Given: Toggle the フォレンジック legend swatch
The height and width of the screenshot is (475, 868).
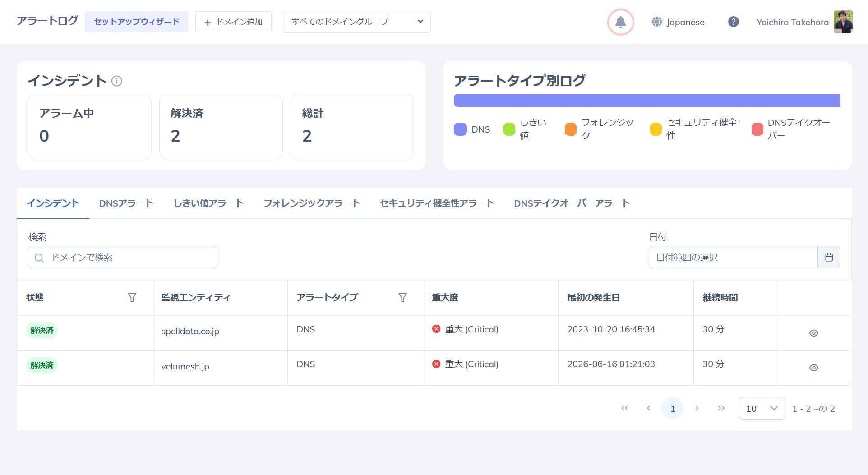Looking at the screenshot, I should 570,129.
